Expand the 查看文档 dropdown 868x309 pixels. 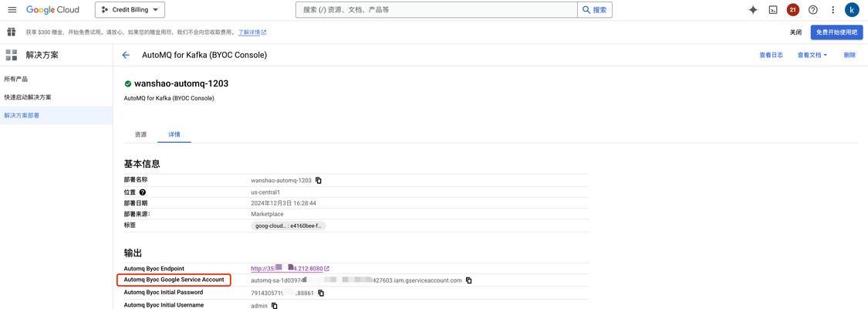click(x=812, y=56)
